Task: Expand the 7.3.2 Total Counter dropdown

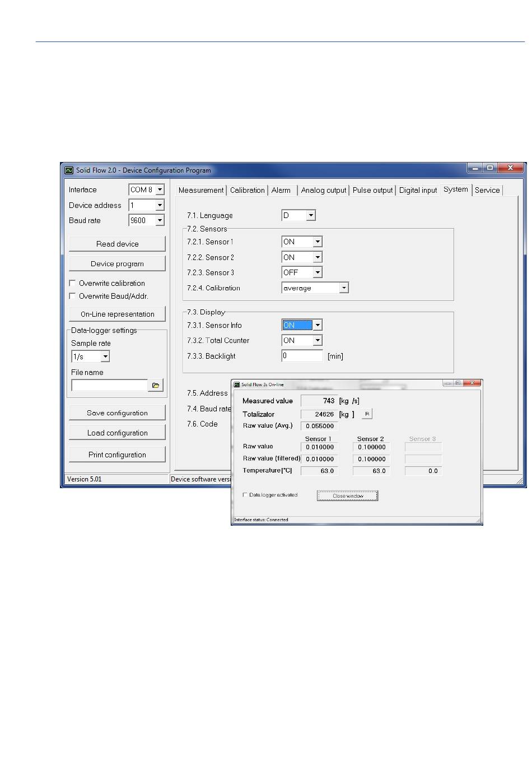Action: point(318,340)
